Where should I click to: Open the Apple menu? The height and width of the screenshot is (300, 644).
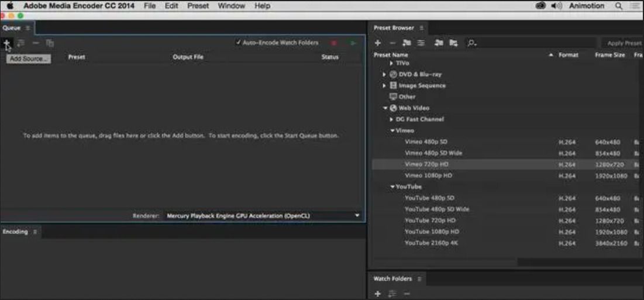pos(10,6)
